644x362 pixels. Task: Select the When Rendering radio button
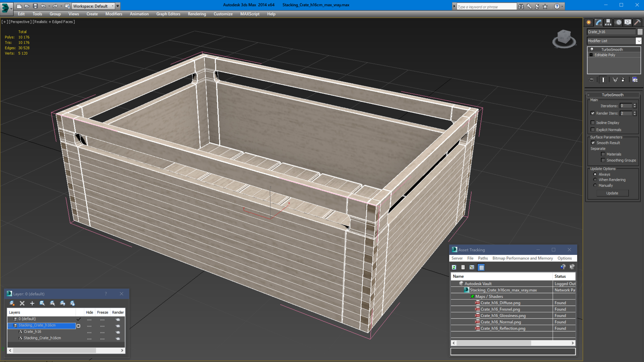pyautogui.click(x=595, y=180)
